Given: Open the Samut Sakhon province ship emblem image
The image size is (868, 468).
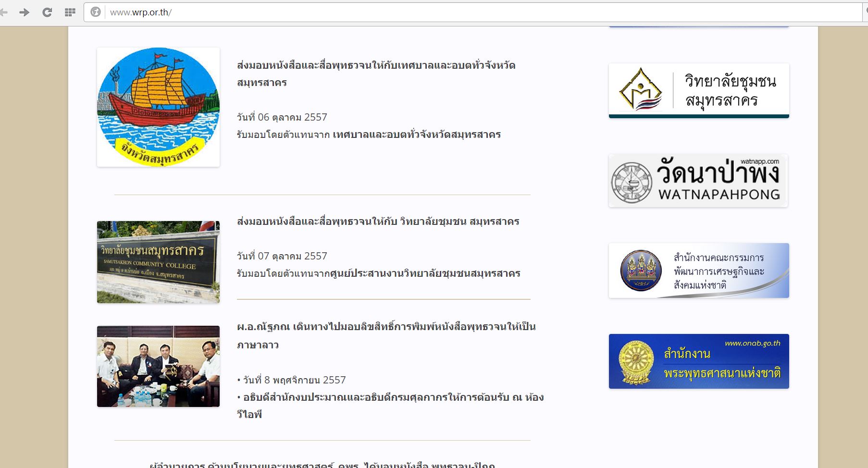Looking at the screenshot, I should [x=158, y=107].
